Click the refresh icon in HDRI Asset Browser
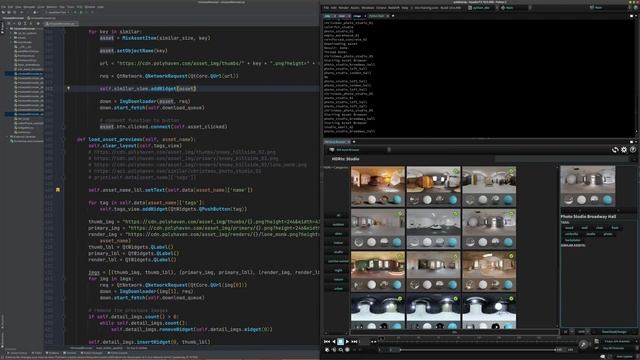This screenshot has width=640, height=360. [x=615, y=150]
